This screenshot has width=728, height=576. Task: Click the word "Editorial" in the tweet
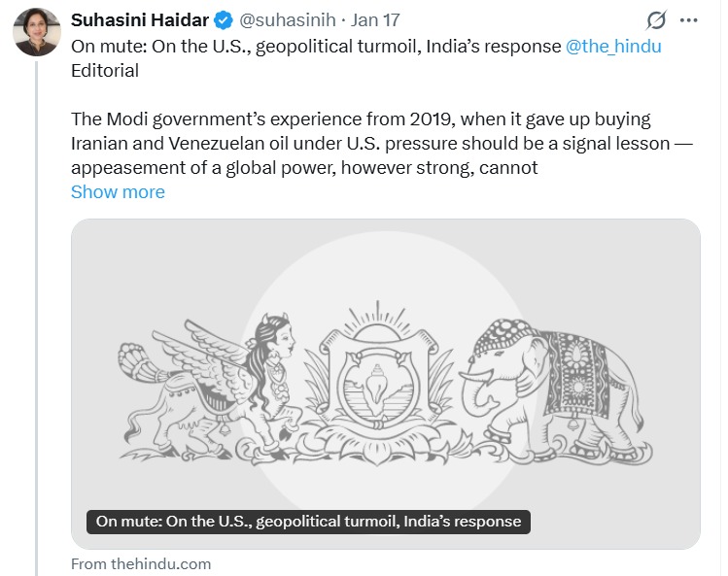(105, 70)
